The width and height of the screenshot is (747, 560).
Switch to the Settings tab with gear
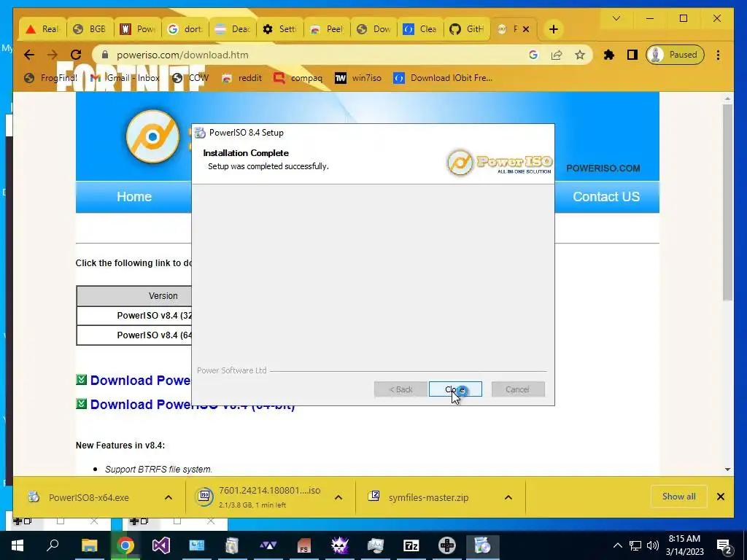point(279,29)
